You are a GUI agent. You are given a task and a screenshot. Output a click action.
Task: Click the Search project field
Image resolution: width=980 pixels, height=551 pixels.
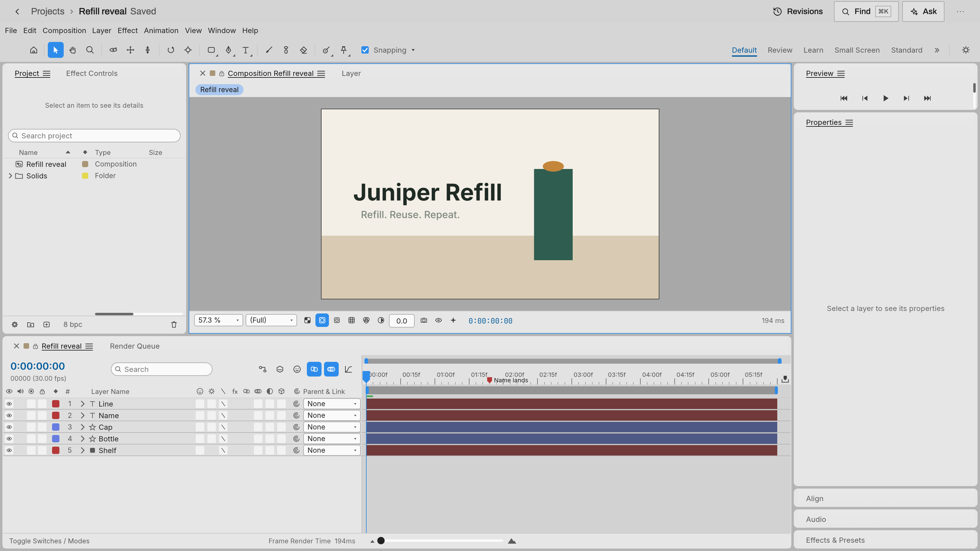pos(94,136)
